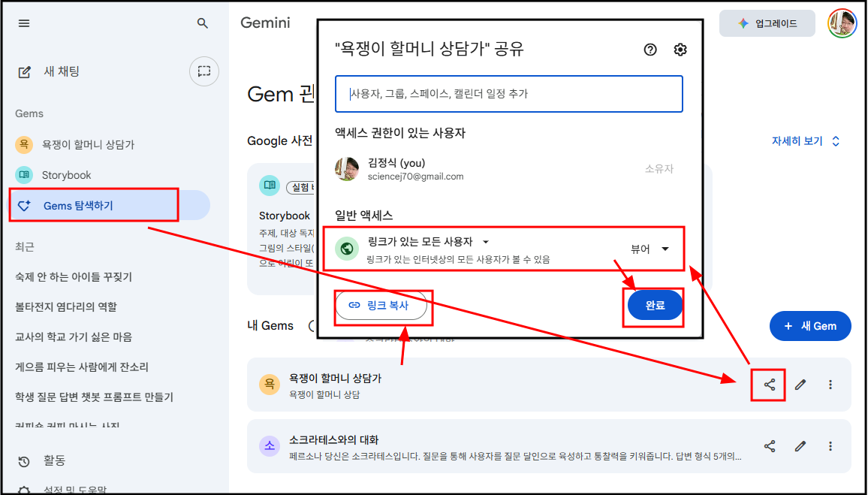868x495 pixels.
Task: Share the 욕쟁이 할머니 상담가 gem
Action: [769, 385]
